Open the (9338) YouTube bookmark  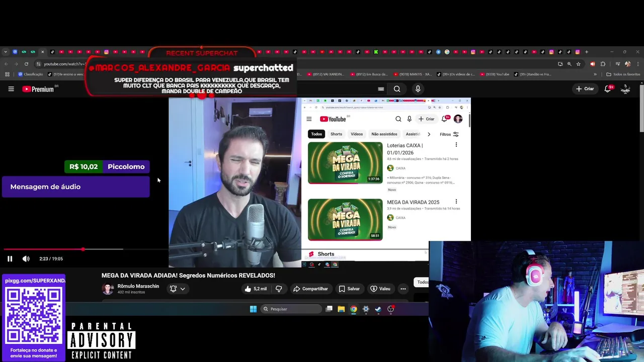pyautogui.click(x=495, y=74)
